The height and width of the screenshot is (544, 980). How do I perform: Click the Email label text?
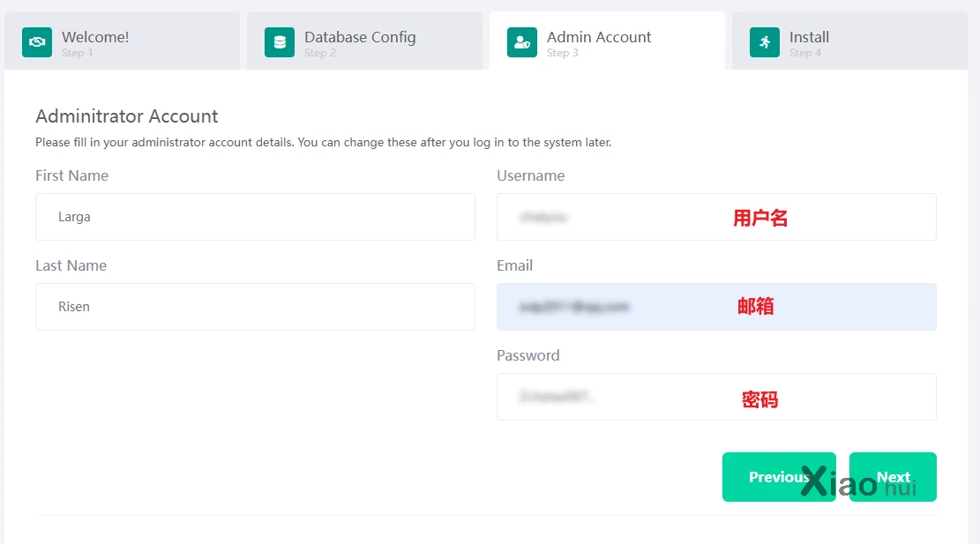coord(514,265)
